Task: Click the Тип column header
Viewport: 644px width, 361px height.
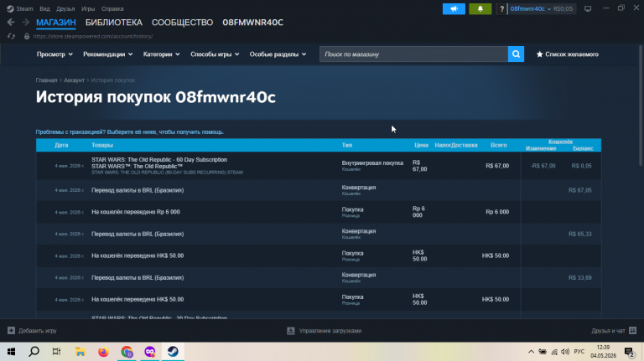Action: click(347, 145)
